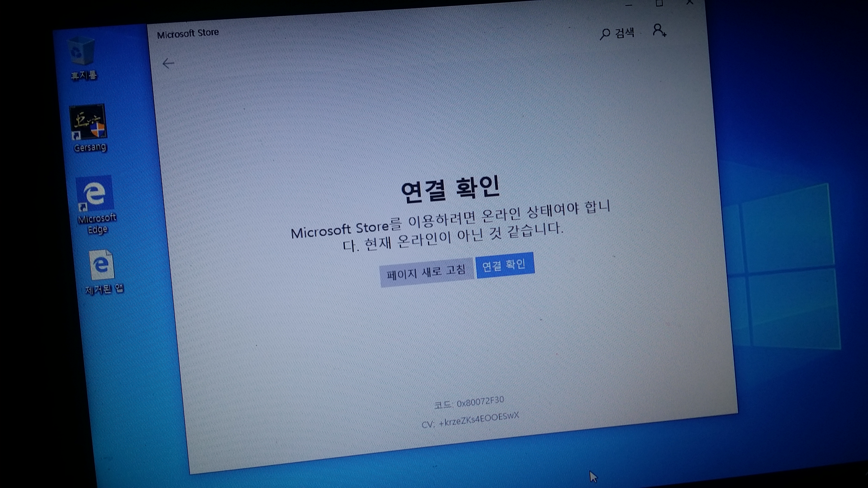Select the 제거된 앱 desktop file
The height and width of the screenshot is (488, 868).
[103, 272]
